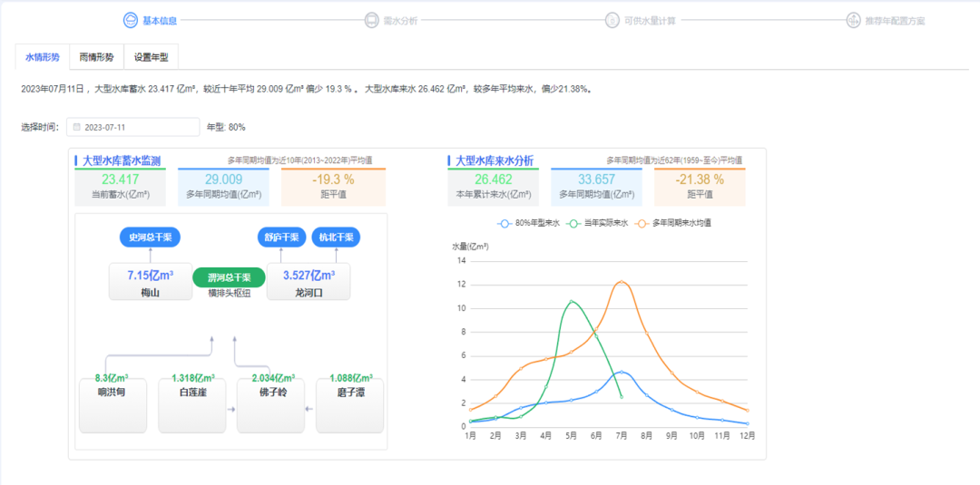Click the 29.009 多年同期均值 stat card
Screen dimensions: 980x485
click(224, 187)
